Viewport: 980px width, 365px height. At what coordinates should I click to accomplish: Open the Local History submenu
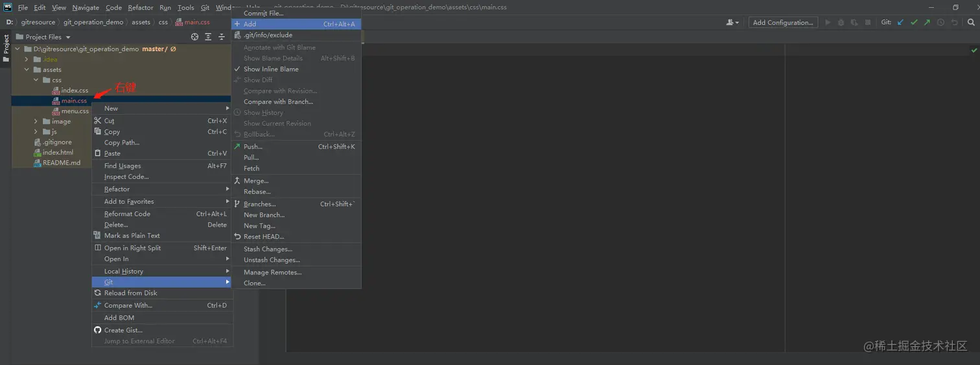coord(161,271)
